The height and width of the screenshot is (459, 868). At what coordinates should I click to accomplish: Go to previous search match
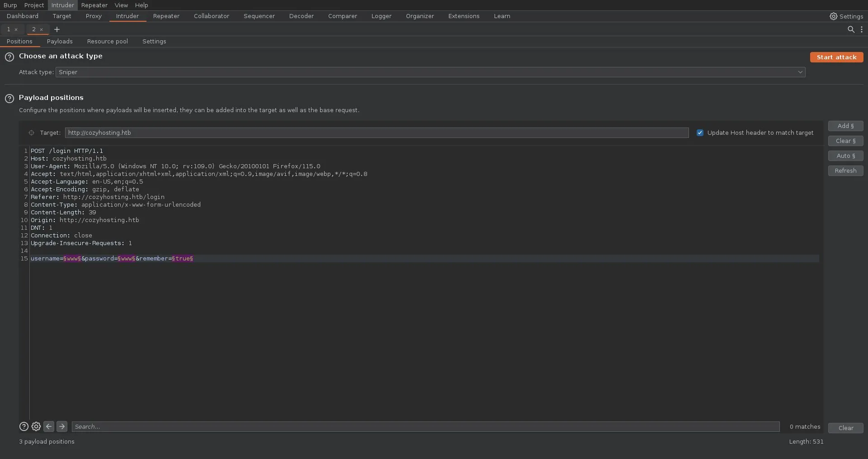(x=49, y=426)
